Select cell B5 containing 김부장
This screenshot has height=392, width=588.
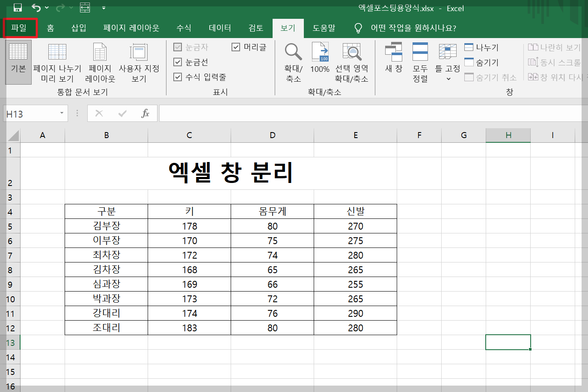point(106,226)
